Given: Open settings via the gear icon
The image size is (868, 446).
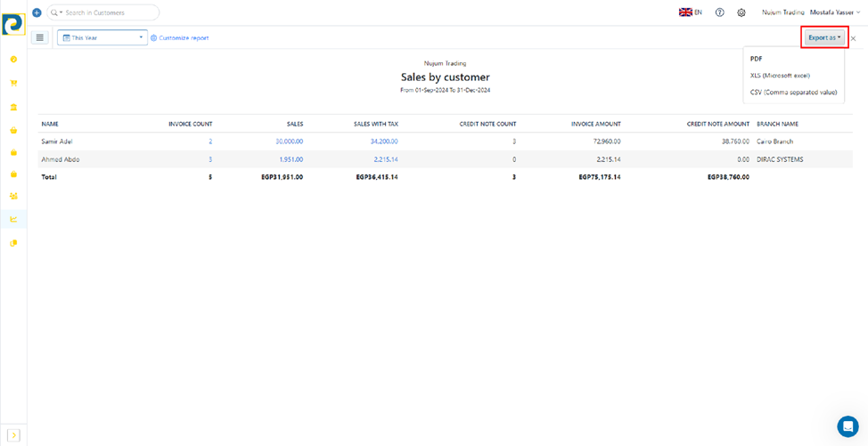Looking at the screenshot, I should tap(741, 12).
